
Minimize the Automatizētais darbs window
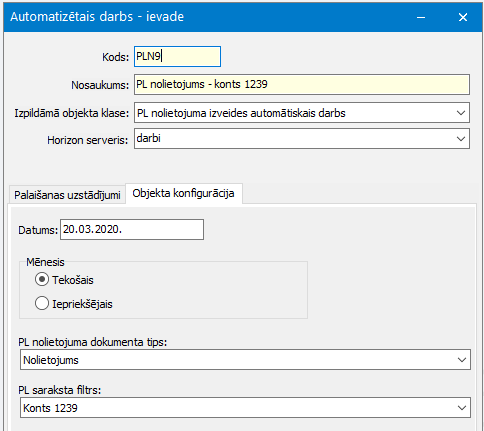(x=421, y=17)
